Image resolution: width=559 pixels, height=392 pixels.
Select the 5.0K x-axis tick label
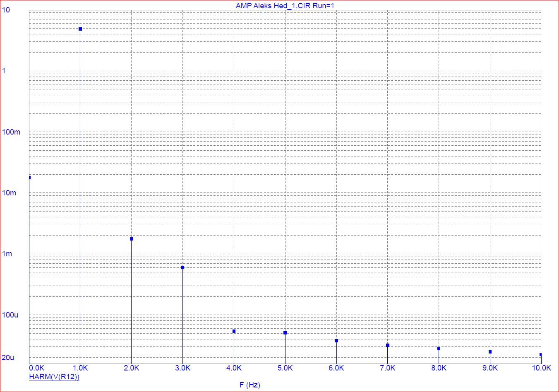coord(285,368)
